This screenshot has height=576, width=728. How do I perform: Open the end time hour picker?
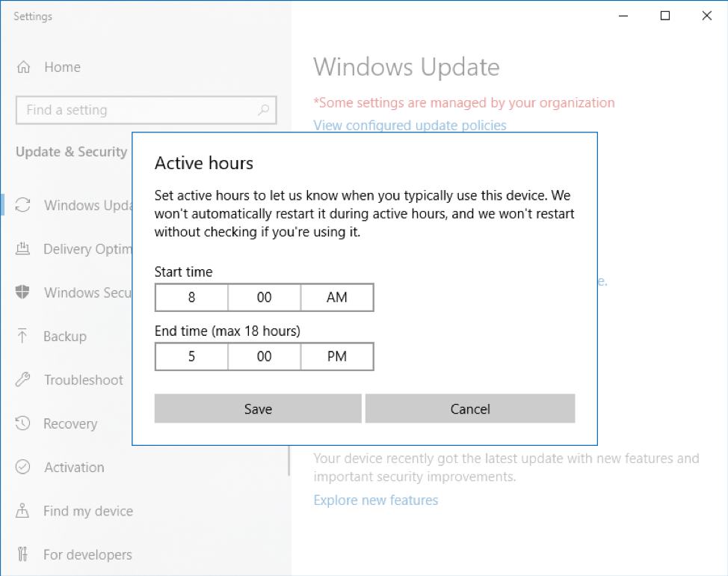pos(191,357)
